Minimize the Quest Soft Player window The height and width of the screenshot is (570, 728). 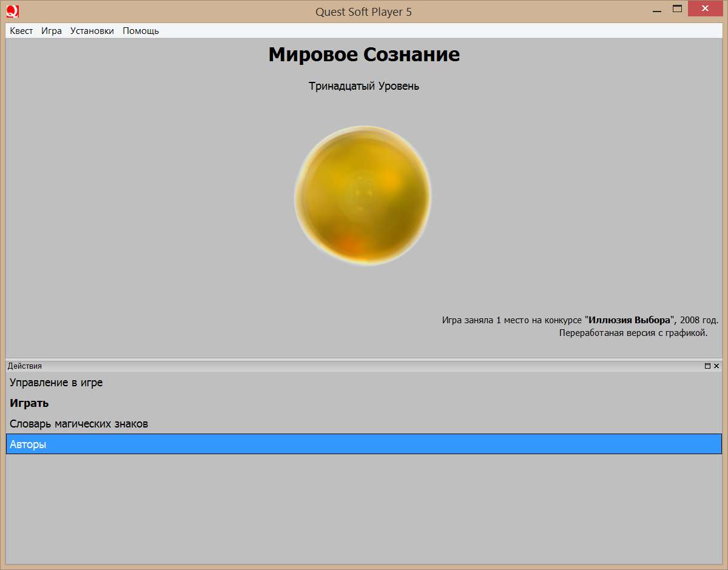click(658, 10)
